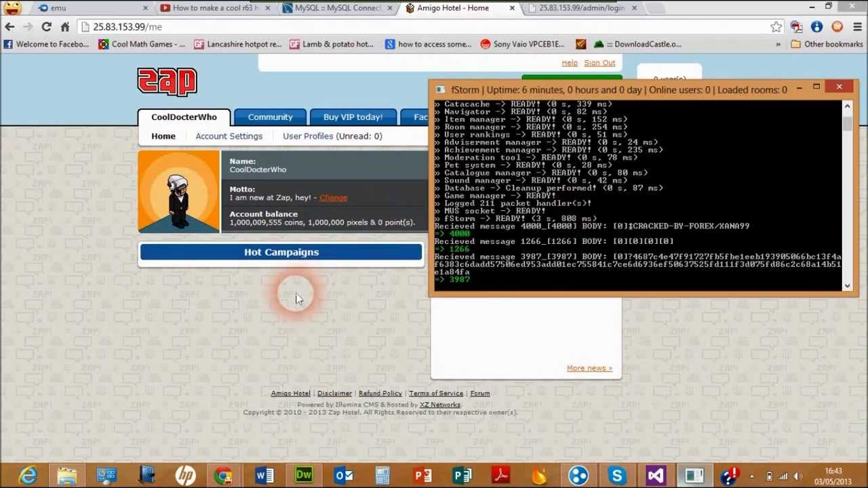Open the Chrome menu button
The width and height of the screenshot is (868, 488).
coord(856,26)
